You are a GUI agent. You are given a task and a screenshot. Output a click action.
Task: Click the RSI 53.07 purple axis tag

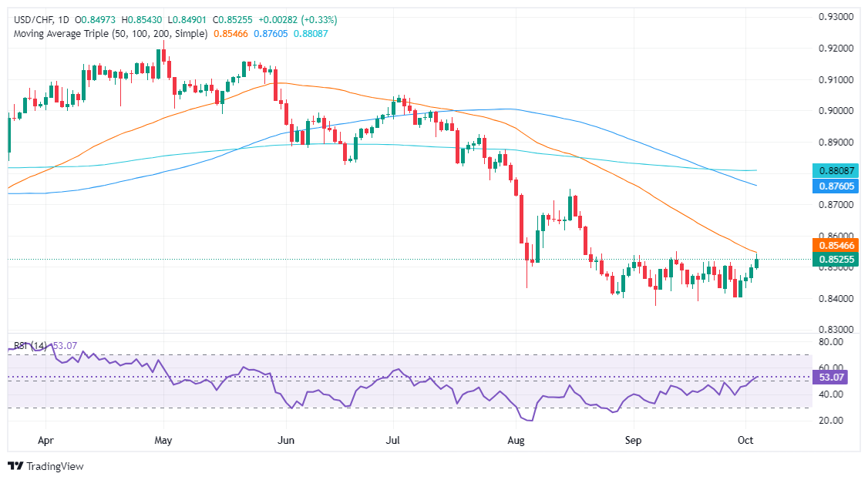tap(830, 378)
